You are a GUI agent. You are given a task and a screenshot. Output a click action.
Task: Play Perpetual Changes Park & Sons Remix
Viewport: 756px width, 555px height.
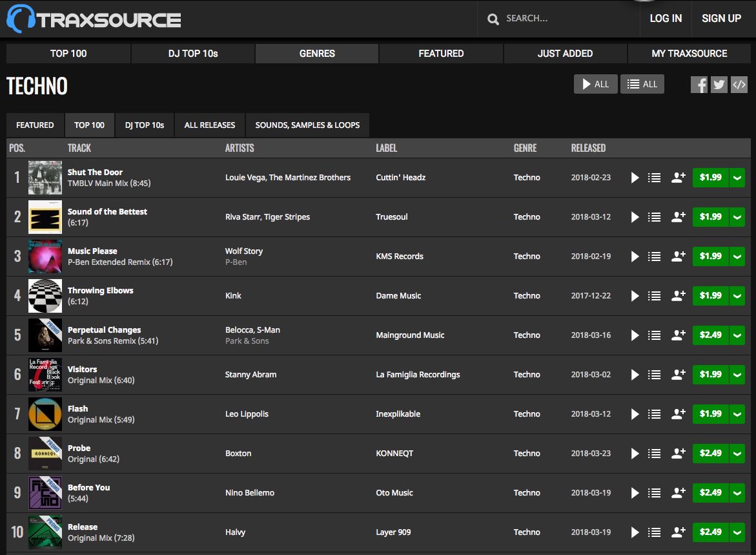(x=635, y=335)
